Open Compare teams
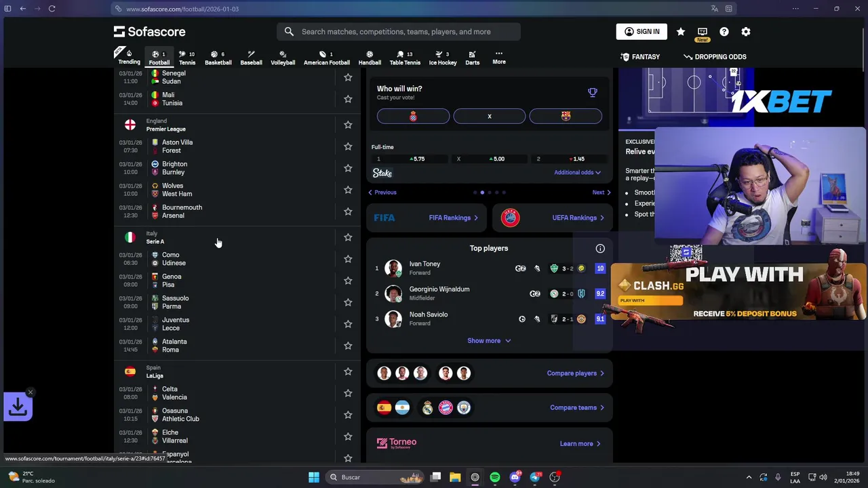The image size is (868, 488). (577, 408)
